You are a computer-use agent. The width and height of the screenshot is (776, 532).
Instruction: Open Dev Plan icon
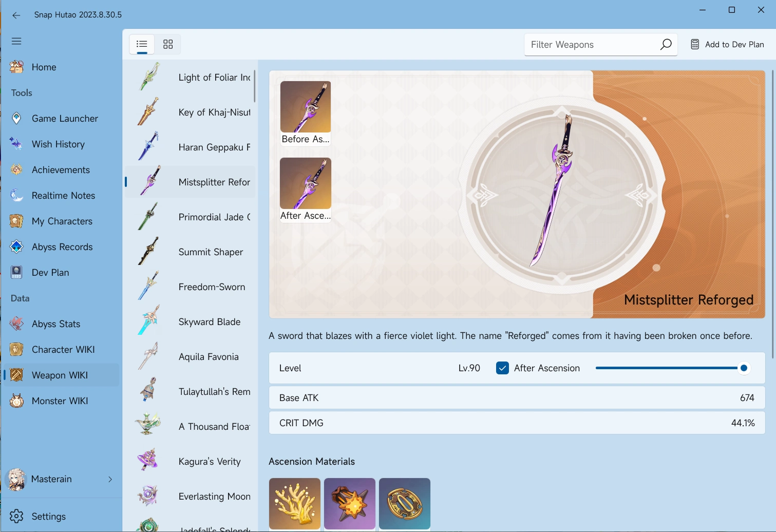pos(16,272)
